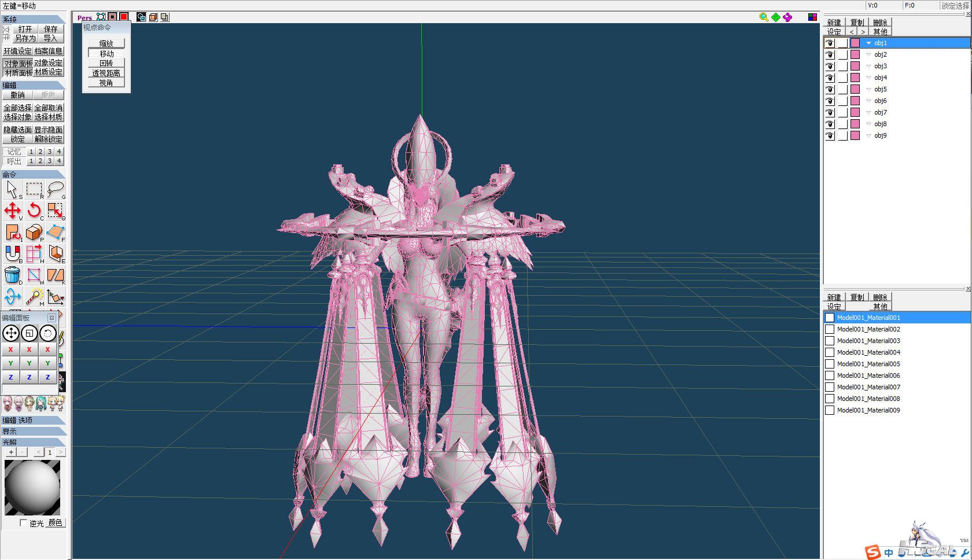Screen dimensions: 972x560
Task: Hide obj1 using its eye icon
Action: 830,43
